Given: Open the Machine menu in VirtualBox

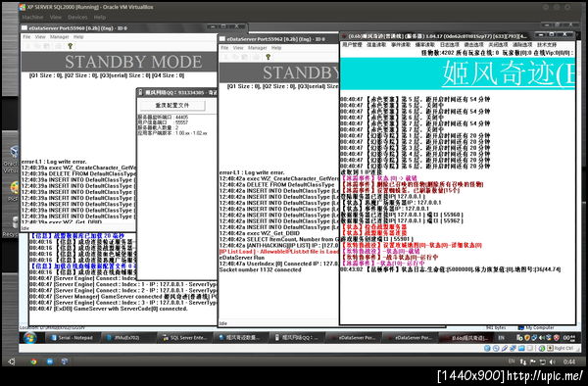Looking at the screenshot, I should pos(32,18).
